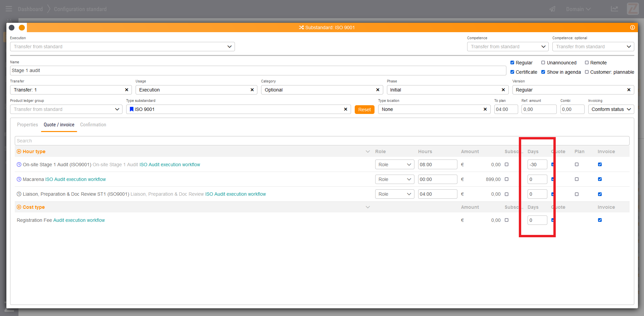This screenshot has height=316, width=644.
Task: Enable the Unannounced checkbox
Action: click(543, 63)
